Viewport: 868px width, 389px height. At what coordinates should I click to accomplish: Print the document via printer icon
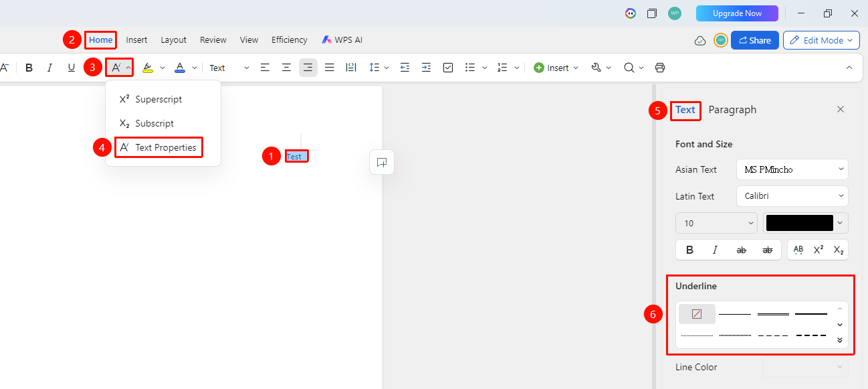point(660,68)
